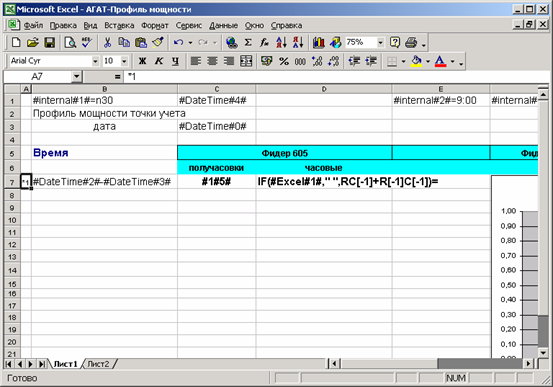
Task: Open the Справка menu
Action: coord(286,25)
